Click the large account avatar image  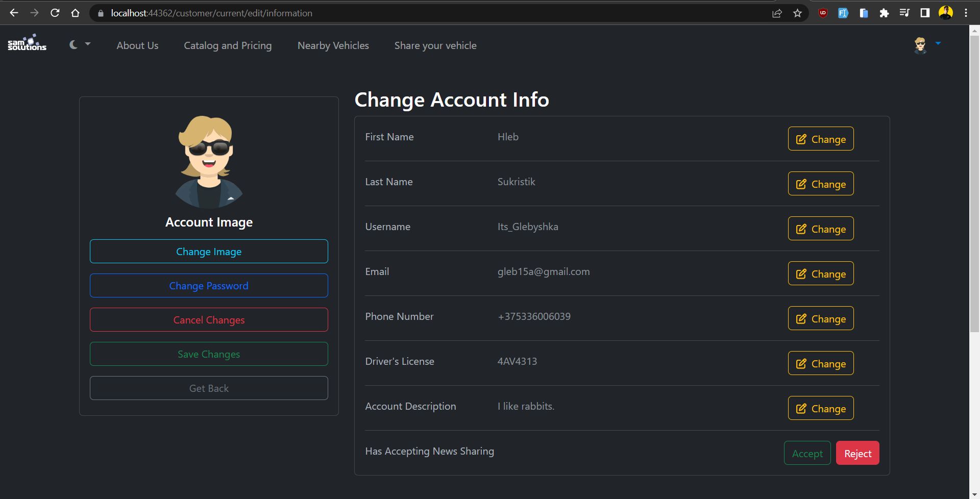[x=209, y=161]
